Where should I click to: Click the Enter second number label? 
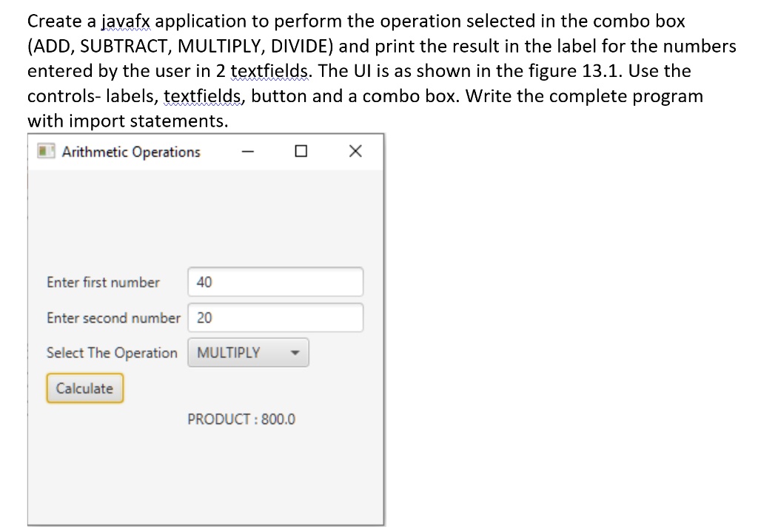[113, 317]
